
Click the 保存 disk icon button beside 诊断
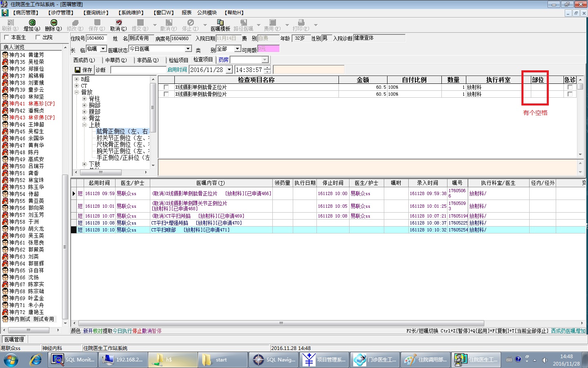pyautogui.click(x=83, y=70)
